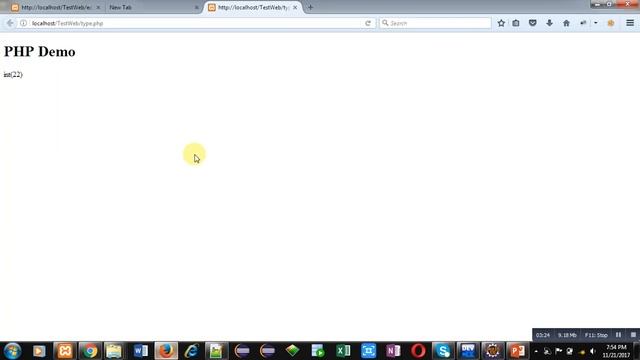Click the site information icon in address bar
The width and height of the screenshot is (640, 360).
[x=24, y=23]
